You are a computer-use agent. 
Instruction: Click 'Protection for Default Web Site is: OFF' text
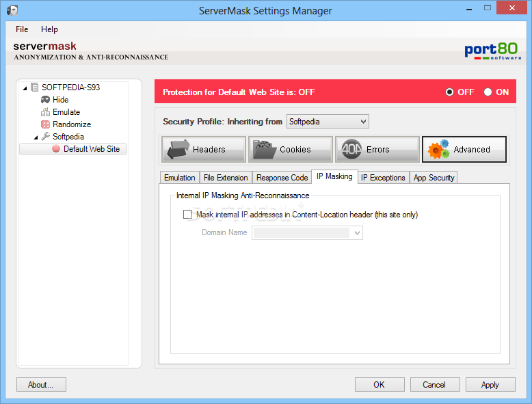[239, 92]
